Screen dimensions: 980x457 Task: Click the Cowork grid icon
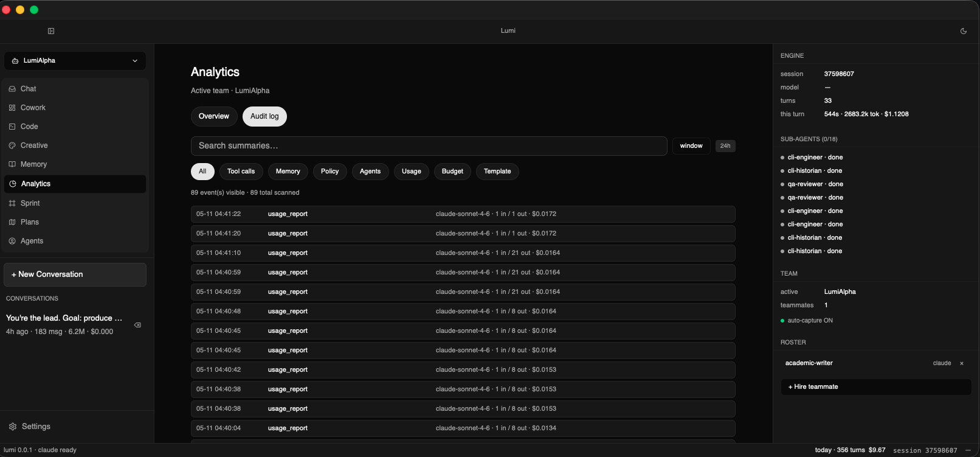pos(12,108)
